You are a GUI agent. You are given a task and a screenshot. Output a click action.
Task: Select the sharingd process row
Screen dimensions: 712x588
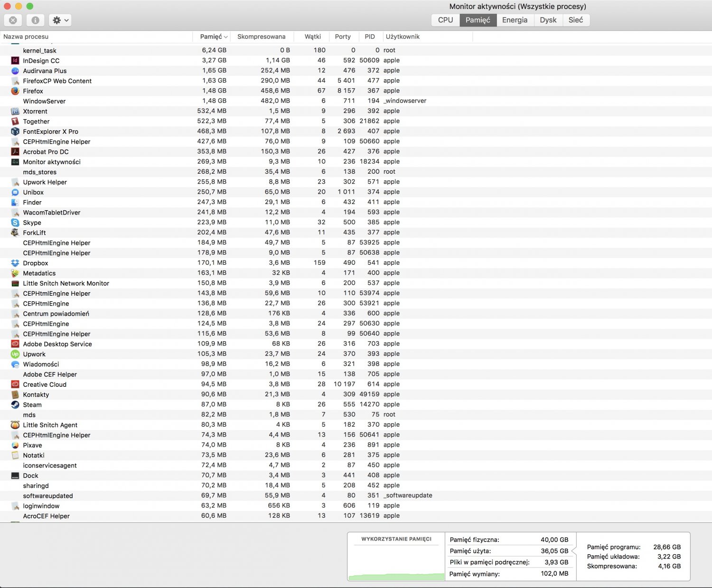click(x=356, y=485)
